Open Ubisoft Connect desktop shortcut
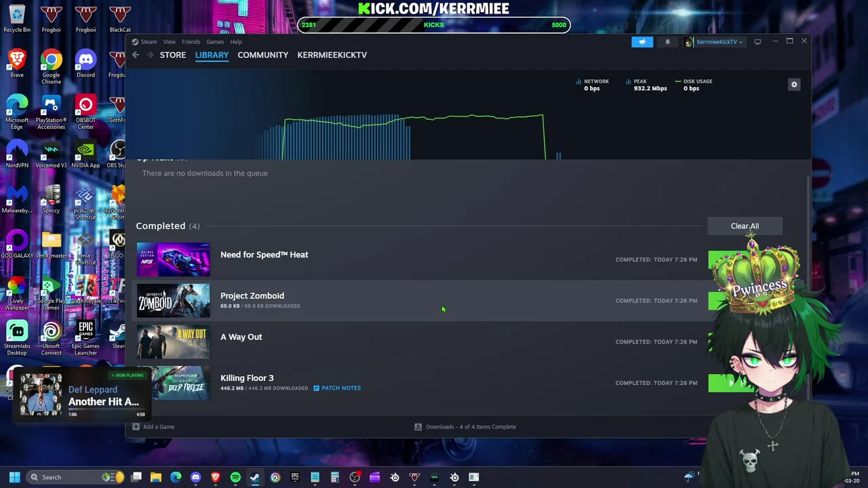Viewport: 868px width, 488px height. 51,338
